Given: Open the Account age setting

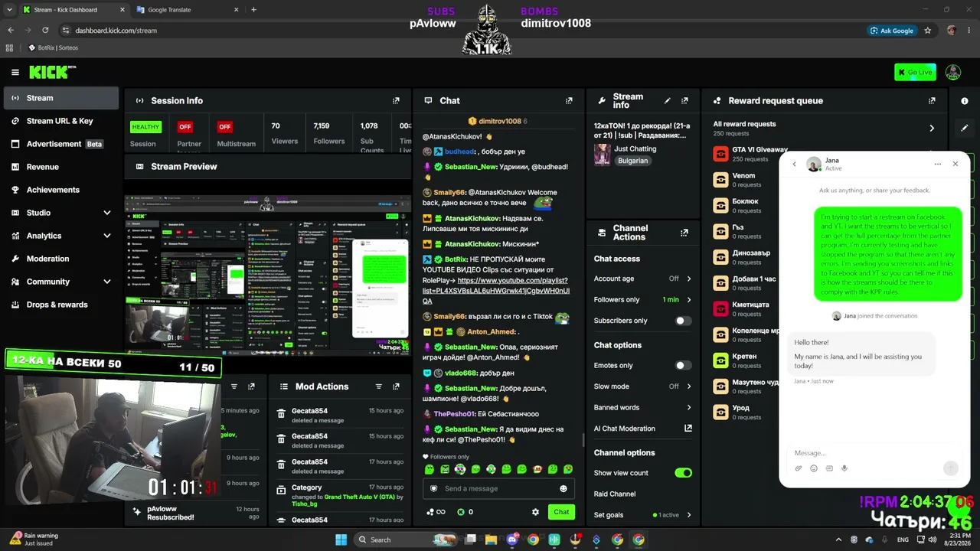Looking at the screenshot, I should (x=642, y=279).
